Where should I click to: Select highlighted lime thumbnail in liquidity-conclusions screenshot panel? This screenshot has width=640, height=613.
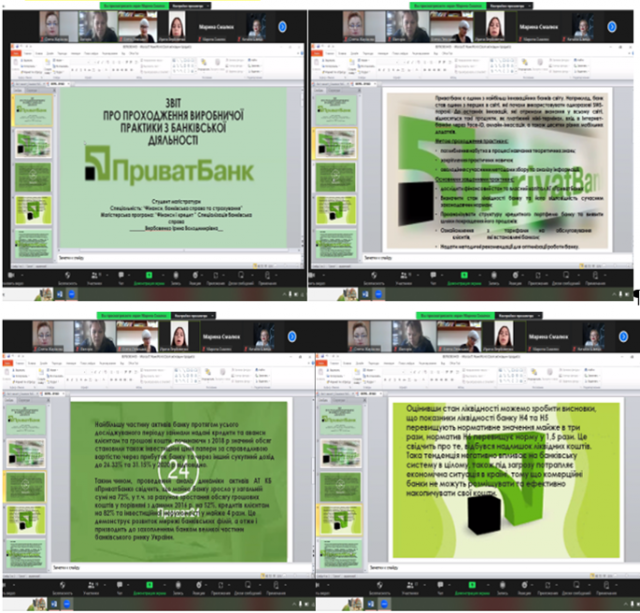pyautogui.click(x=341, y=520)
